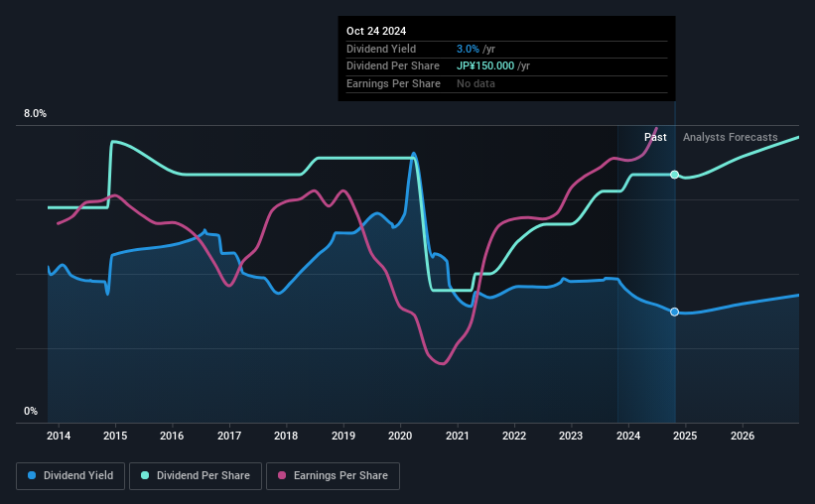Click the 8.0% y-axis label
The height and width of the screenshot is (504, 815).
(35, 114)
